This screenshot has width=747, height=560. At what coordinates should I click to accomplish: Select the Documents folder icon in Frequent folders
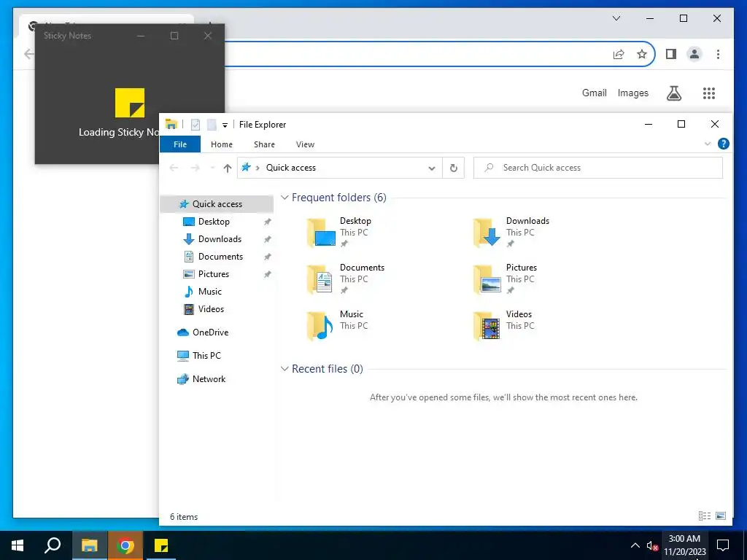[x=321, y=279]
